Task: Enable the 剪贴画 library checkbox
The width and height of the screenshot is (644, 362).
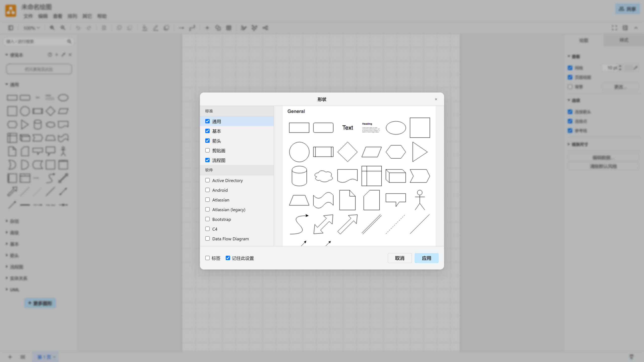Action: click(207, 150)
